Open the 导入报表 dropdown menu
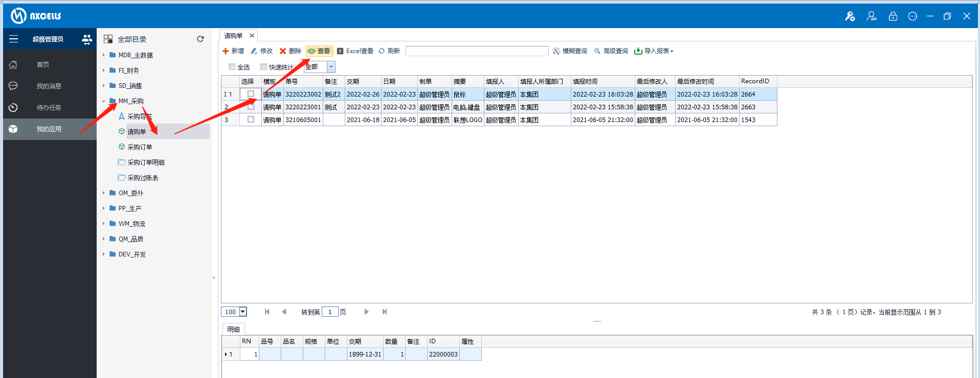 pos(654,51)
